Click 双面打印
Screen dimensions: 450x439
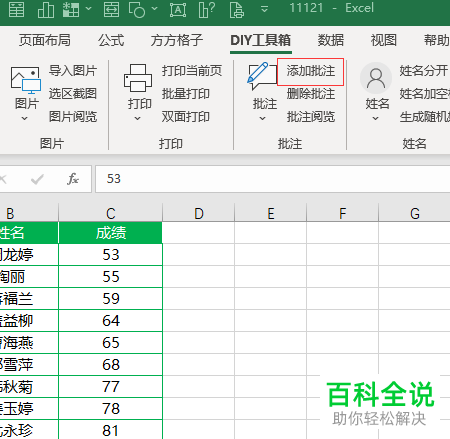coord(186,117)
